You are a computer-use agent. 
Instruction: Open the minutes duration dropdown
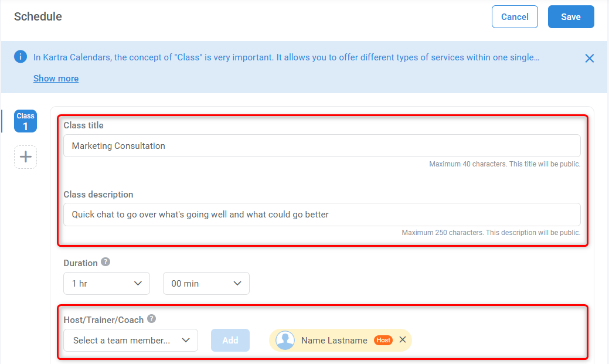[206, 283]
